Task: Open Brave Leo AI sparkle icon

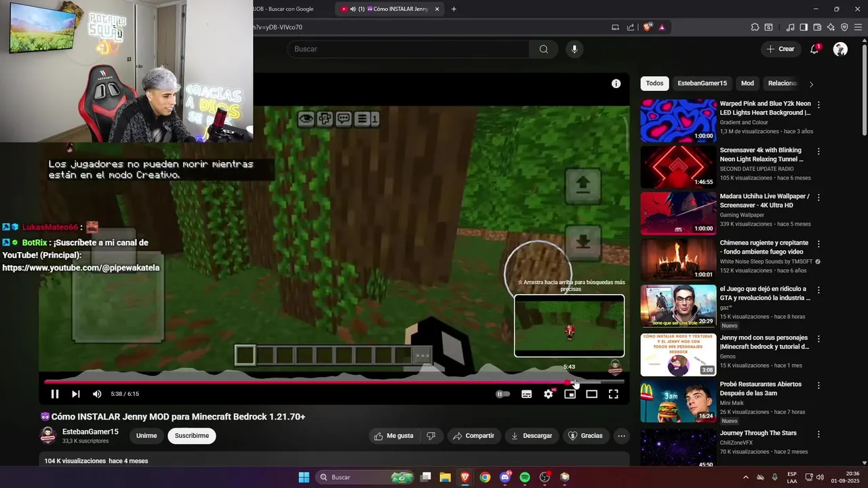Action: point(831,27)
